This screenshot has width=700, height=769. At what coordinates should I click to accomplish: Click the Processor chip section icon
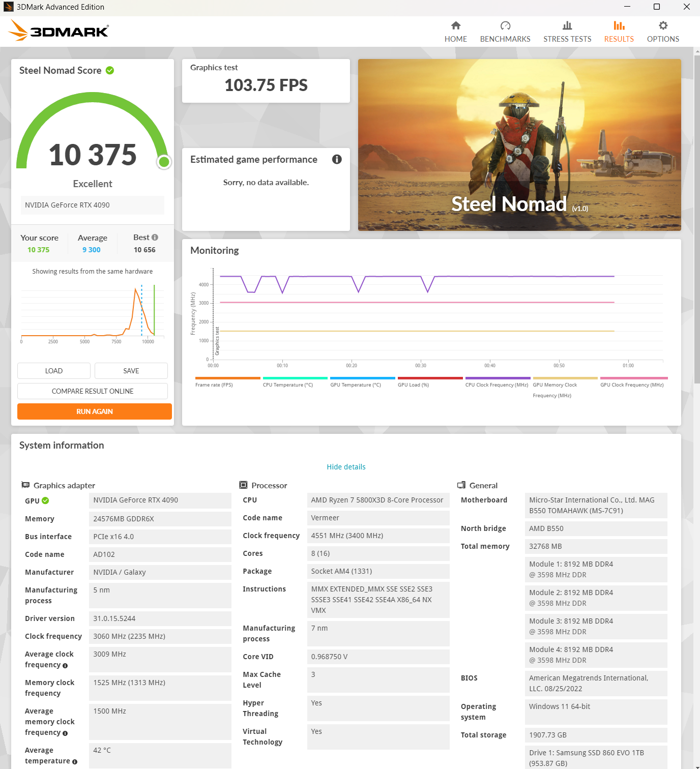[244, 485]
